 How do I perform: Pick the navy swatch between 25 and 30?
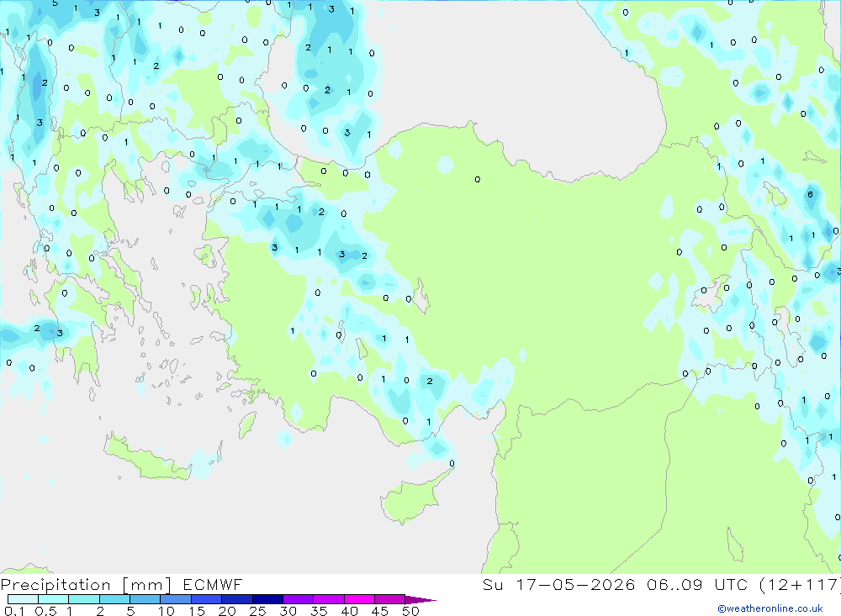(x=267, y=599)
